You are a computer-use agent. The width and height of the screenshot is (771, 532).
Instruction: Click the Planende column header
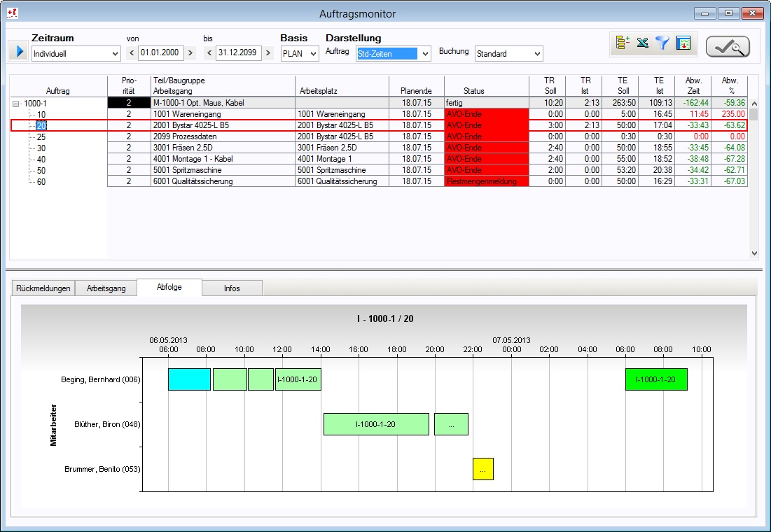(417, 86)
